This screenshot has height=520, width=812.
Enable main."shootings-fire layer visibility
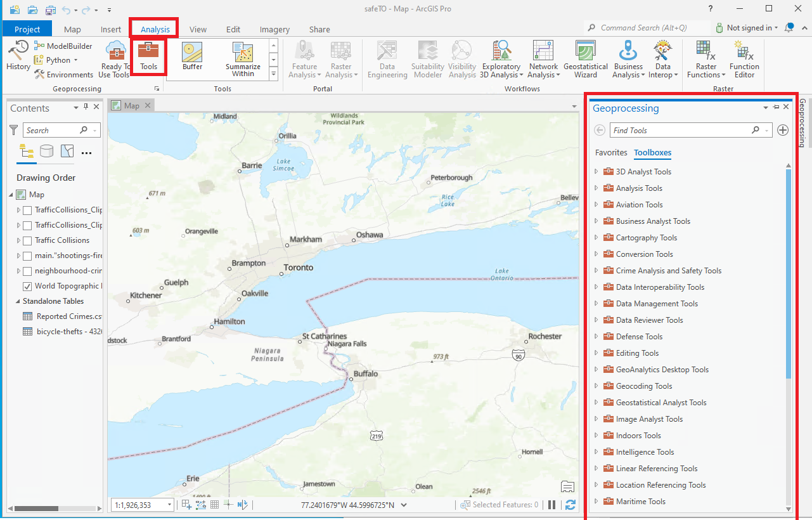(x=27, y=256)
